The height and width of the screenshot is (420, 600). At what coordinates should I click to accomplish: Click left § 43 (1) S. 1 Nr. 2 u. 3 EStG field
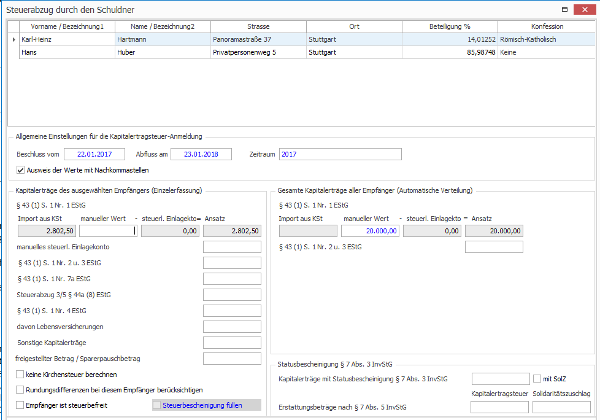232,263
